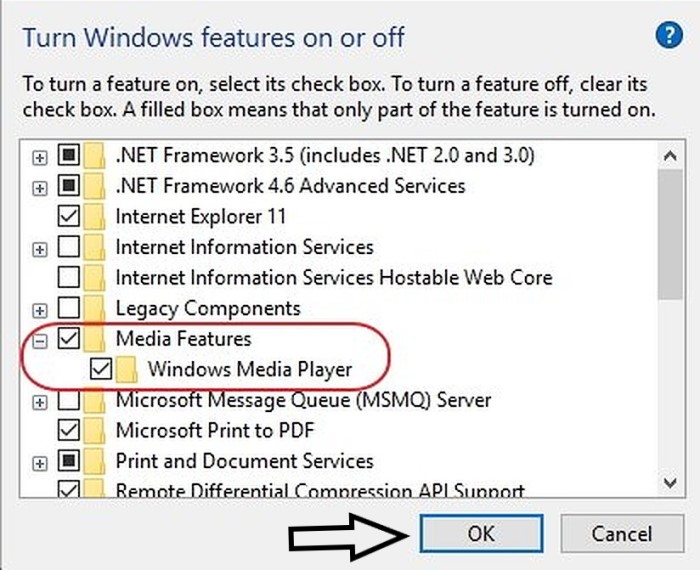Click the Internet Information Services folder icon
Image resolution: width=700 pixels, height=570 pixels.
tap(96, 247)
